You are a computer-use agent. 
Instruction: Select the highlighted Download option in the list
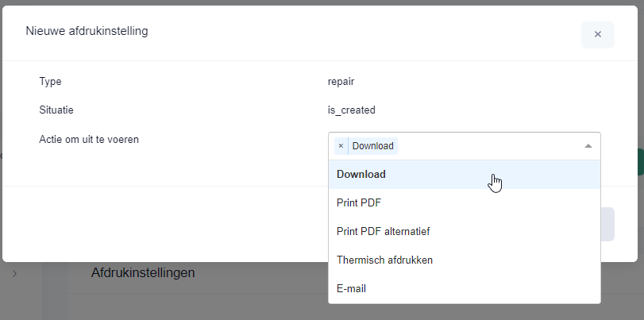[x=464, y=174]
